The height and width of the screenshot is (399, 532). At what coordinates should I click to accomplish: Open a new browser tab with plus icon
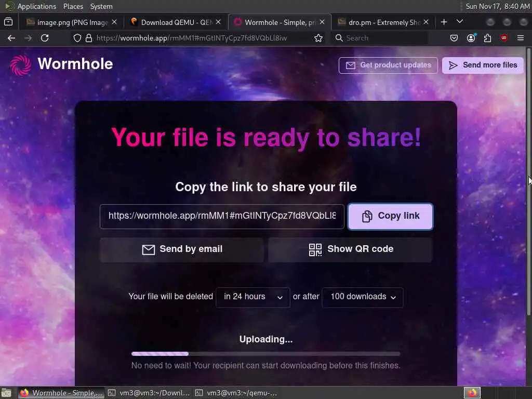pos(444,22)
